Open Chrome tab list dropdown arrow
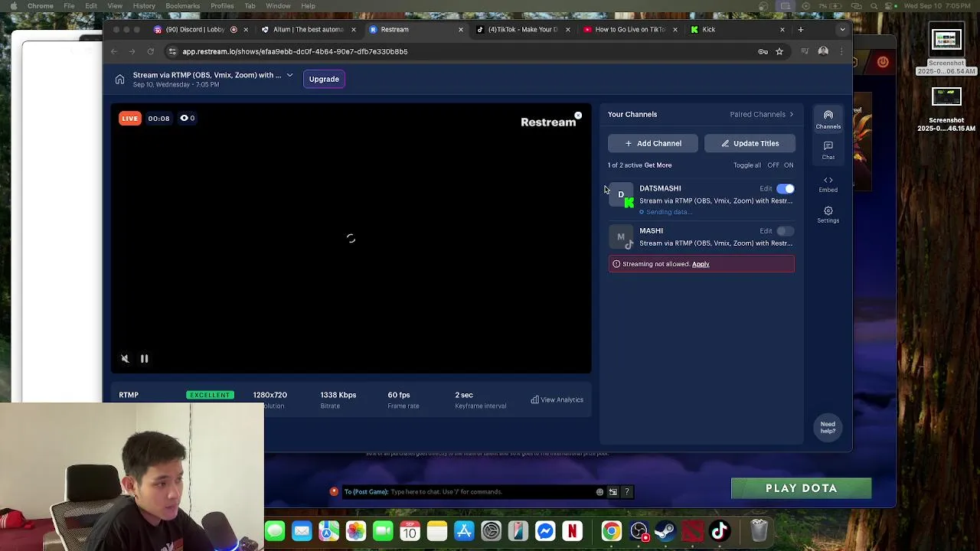 click(x=842, y=29)
